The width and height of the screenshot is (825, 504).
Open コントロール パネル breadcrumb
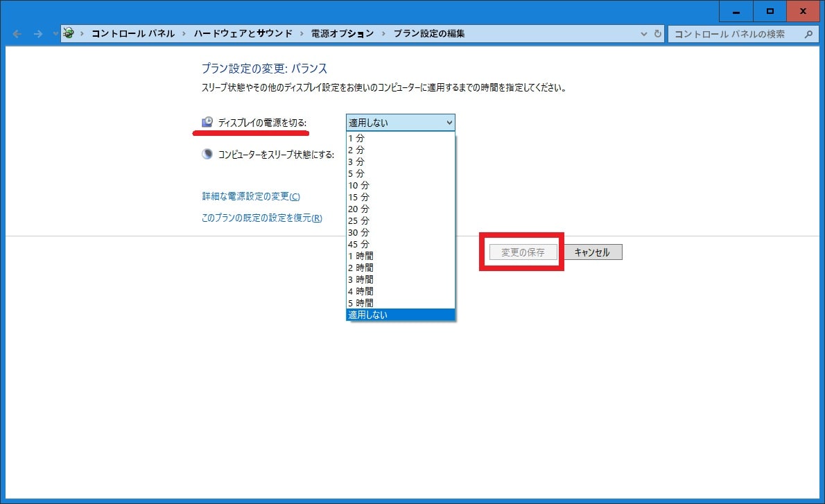pos(133,34)
